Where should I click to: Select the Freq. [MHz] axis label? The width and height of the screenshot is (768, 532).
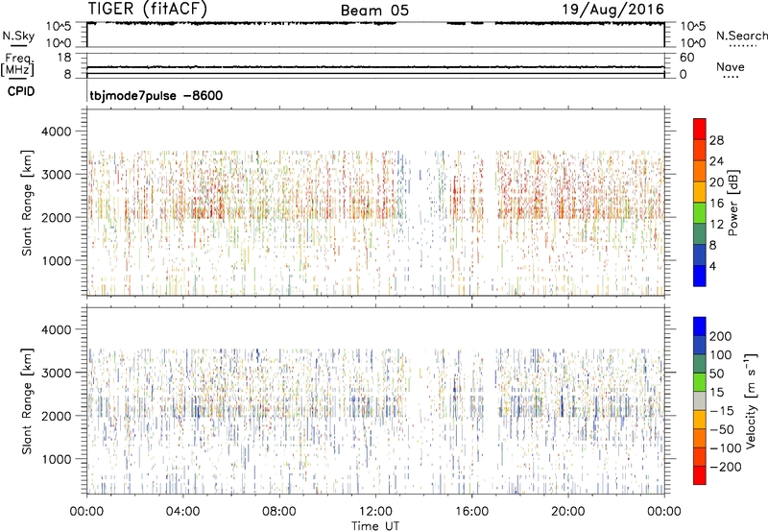(17, 65)
